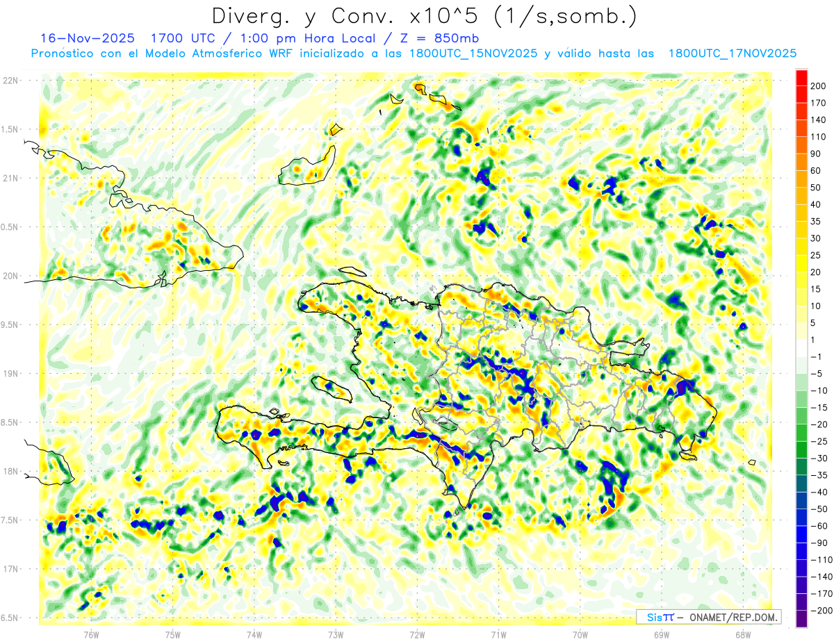Screen dimensions: 834x644
Task: Click the longitude label 74W
Action: (x=254, y=634)
